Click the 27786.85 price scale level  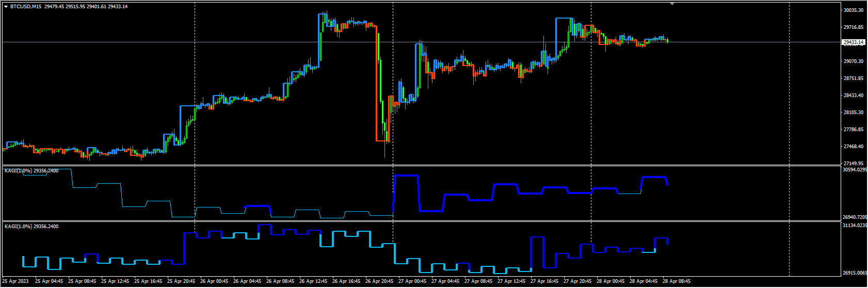854,130
